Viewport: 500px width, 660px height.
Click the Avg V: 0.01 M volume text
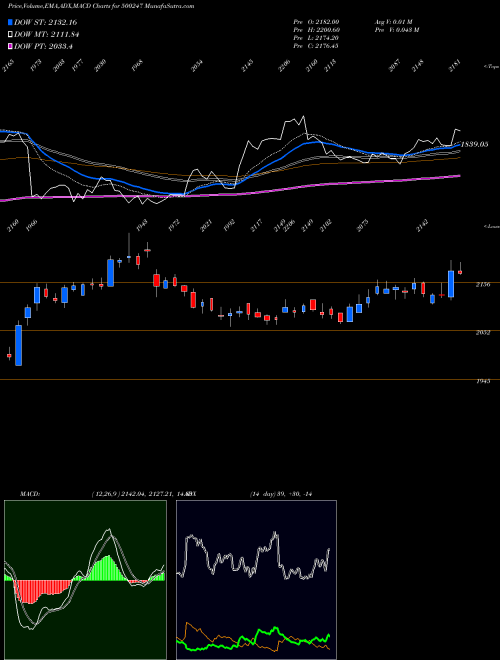tap(394, 21)
